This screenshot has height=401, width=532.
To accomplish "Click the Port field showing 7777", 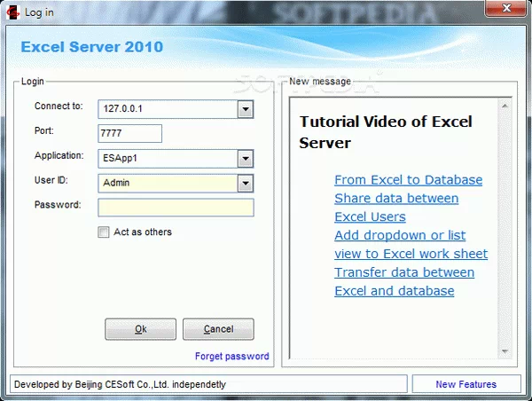I will (x=129, y=133).
